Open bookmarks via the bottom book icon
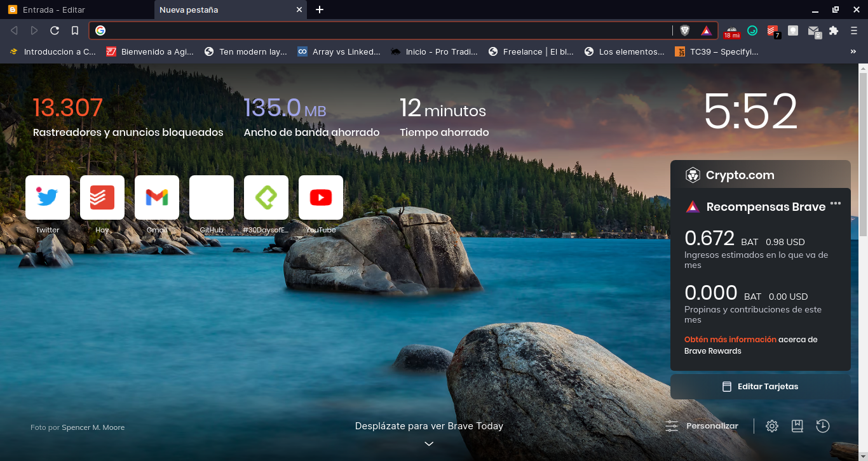The height and width of the screenshot is (461, 868). point(797,426)
